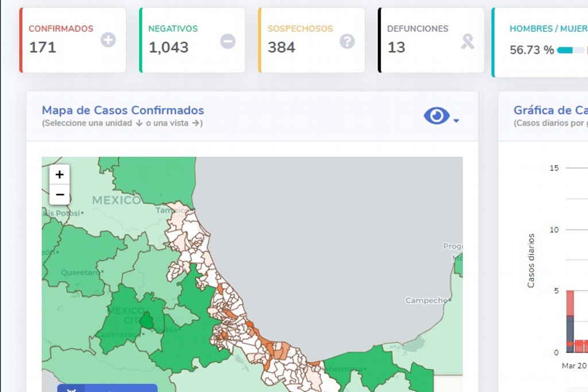
Task: Click the ribbon icon on Defunciones card
Action: (x=467, y=41)
